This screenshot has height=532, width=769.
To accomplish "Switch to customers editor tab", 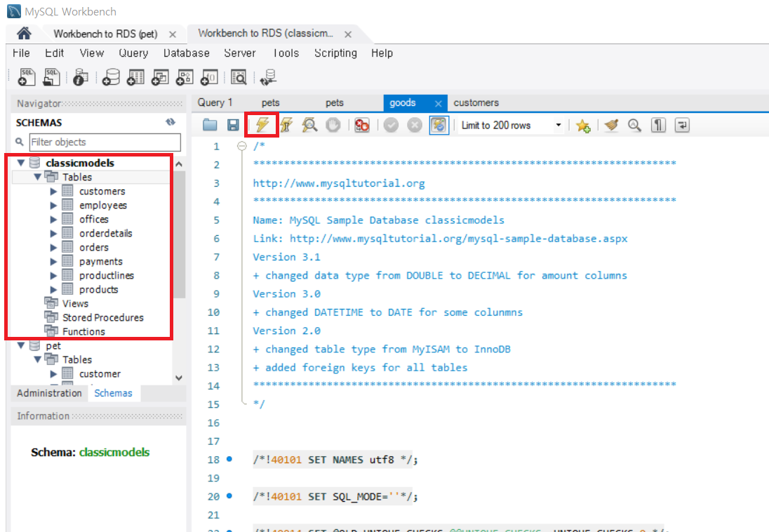I will click(476, 102).
